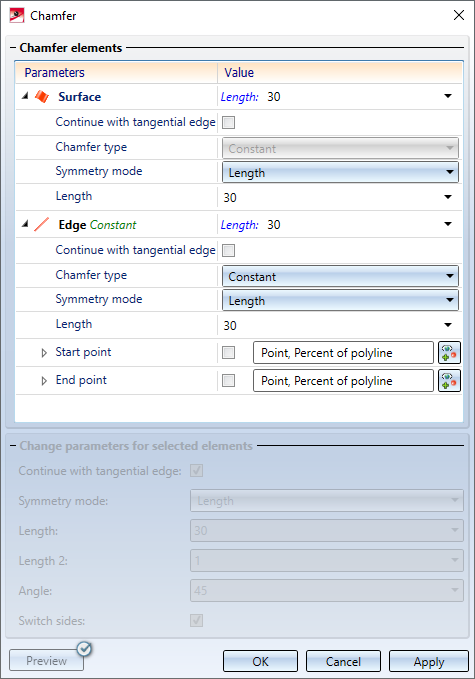Click the Start point pick-point icon
Viewport: 475px width, 679px height.
(449, 352)
